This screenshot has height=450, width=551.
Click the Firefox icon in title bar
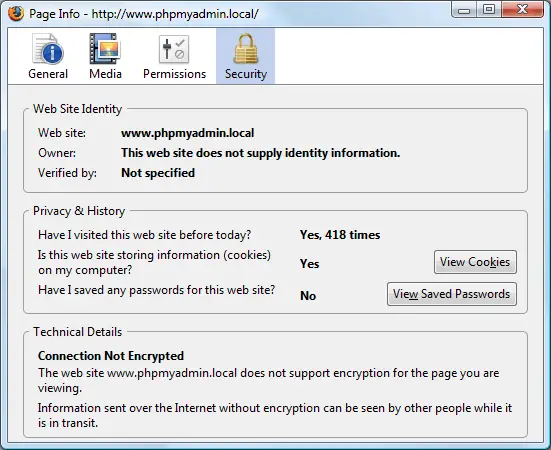16,14
